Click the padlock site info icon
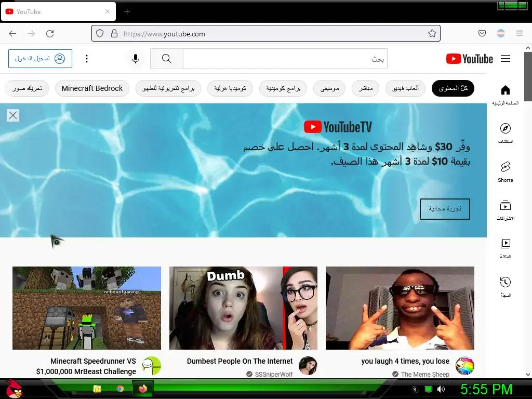This screenshot has width=532, height=399. click(x=114, y=34)
